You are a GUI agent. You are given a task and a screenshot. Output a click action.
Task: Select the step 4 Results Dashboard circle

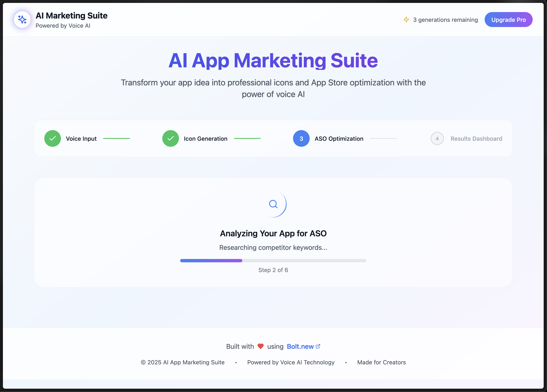click(437, 138)
